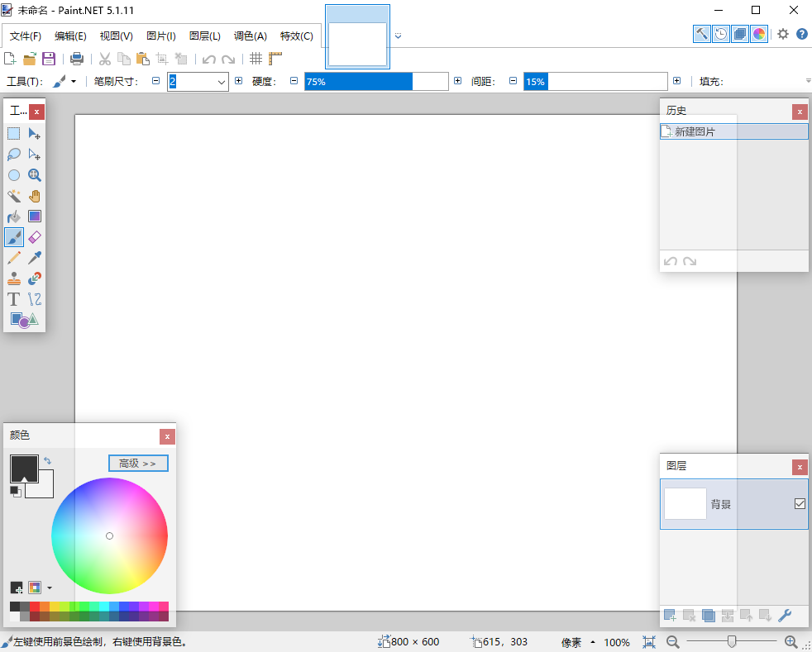Choose the Pencil tool
Viewport: 812px width, 652px height.
pos(13,257)
